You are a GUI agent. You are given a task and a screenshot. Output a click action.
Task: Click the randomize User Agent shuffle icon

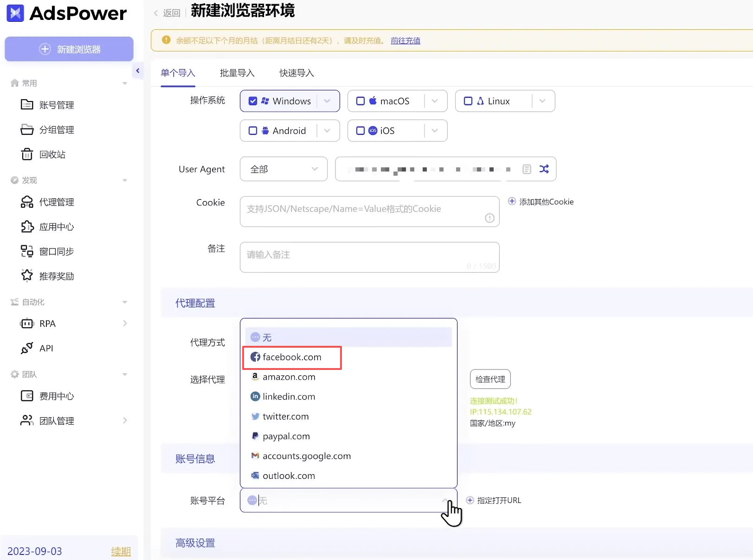[544, 169]
